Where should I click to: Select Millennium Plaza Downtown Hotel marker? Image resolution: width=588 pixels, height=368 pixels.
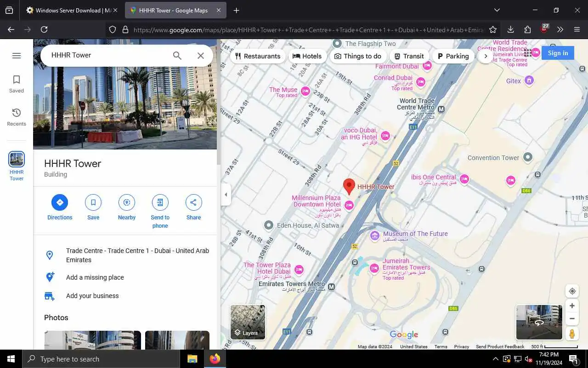(x=349, y=205)
